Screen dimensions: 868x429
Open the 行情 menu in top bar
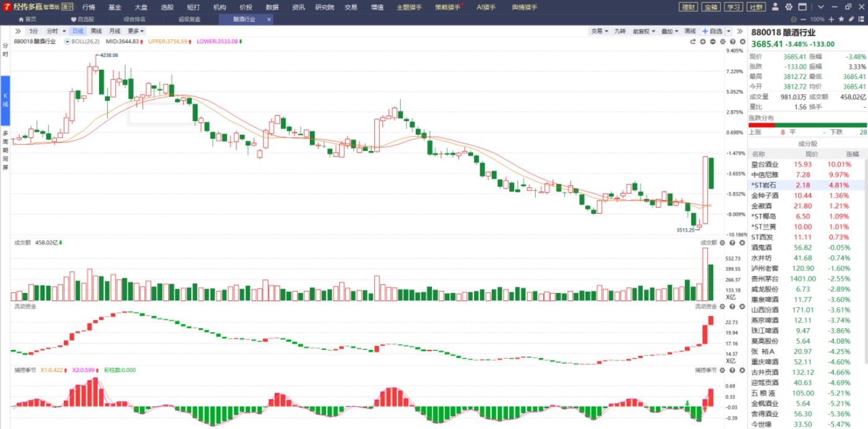click(88, 7)
